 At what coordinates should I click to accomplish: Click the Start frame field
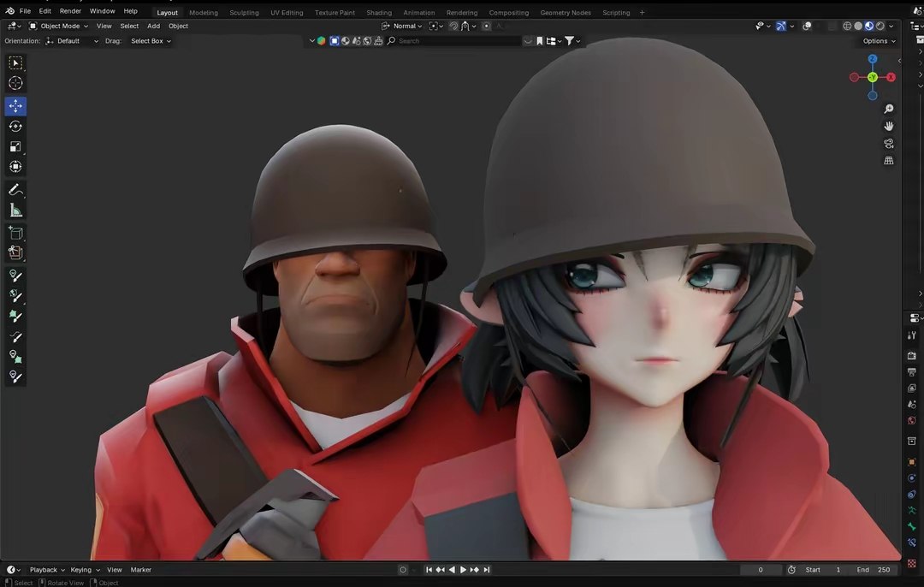point(825,570)
